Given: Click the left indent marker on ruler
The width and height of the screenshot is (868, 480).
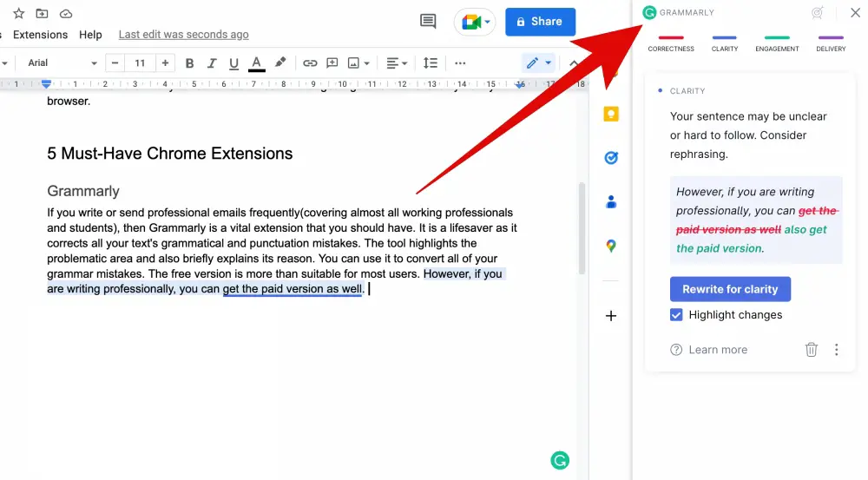Looking at the screenshot, I should pyautogui.click(x=47, y=84).
